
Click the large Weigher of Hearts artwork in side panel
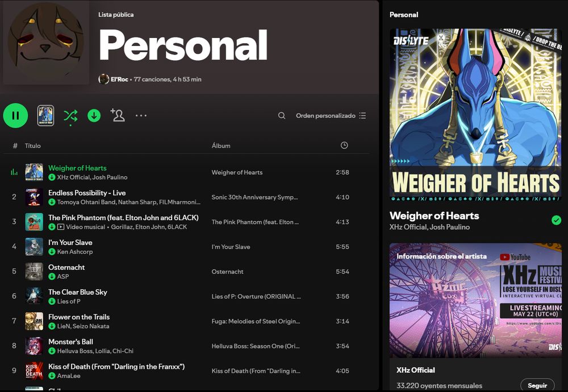475,115
